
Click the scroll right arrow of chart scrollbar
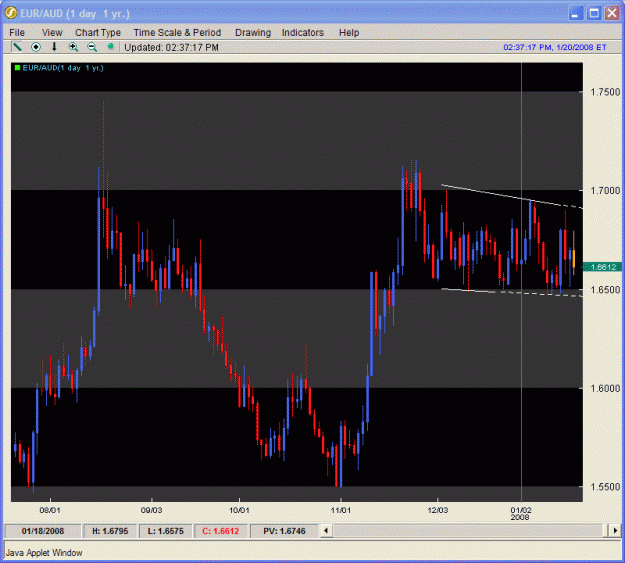tap(615, 531)
